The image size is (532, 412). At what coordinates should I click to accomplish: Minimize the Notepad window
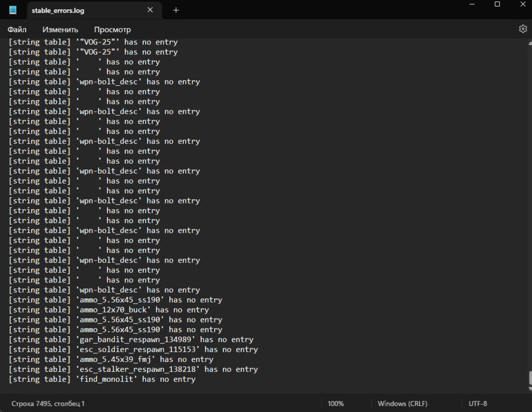click(472, 4)
